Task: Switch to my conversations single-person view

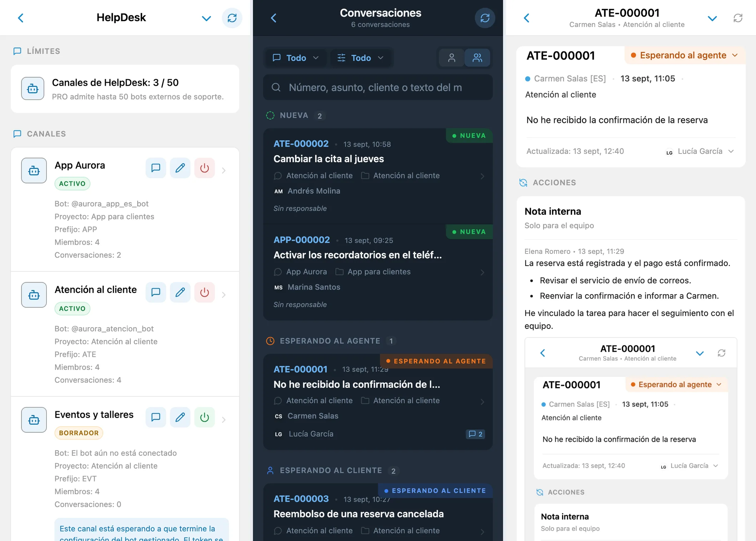Action: [452, 58]
